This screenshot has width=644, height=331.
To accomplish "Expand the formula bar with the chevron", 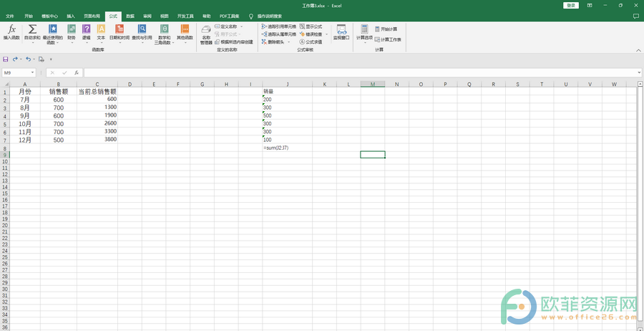I will 640,73.
